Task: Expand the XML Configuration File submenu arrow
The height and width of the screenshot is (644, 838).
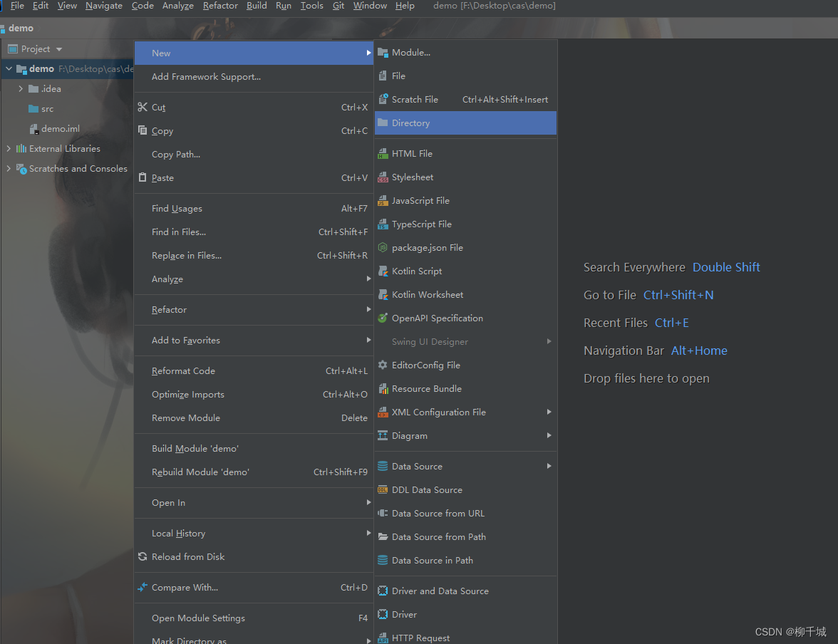Action: [549, 412]
